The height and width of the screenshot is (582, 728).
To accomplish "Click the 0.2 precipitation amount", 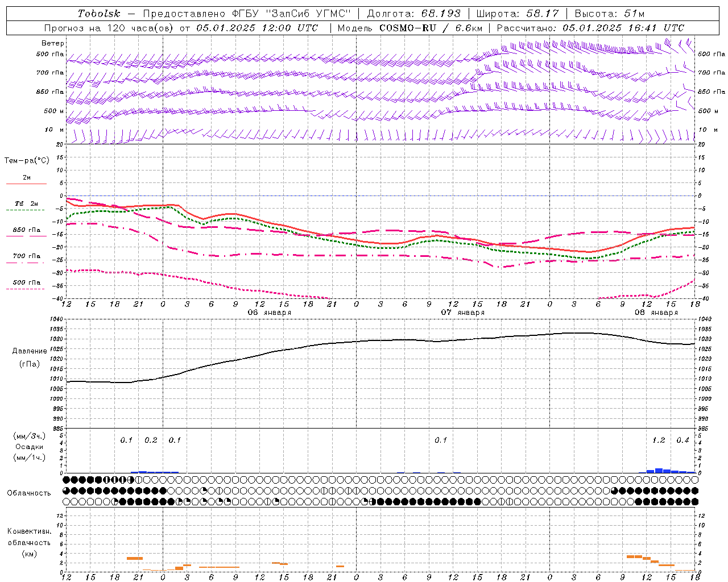I will [151, 440].
